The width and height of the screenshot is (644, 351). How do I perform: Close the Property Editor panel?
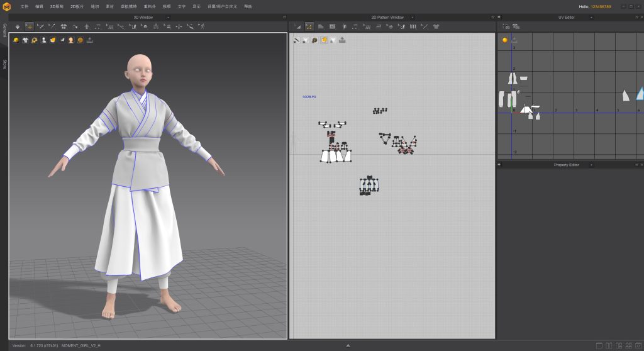tap(641, 165)
